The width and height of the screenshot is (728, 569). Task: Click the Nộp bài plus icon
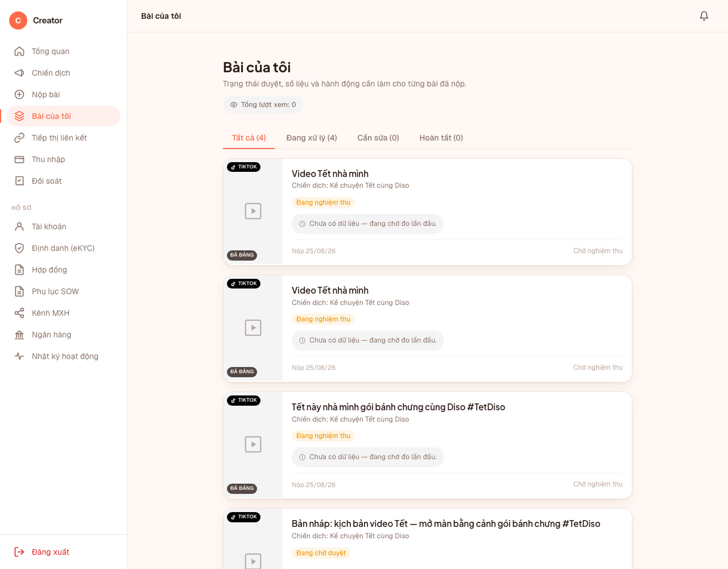19,94
